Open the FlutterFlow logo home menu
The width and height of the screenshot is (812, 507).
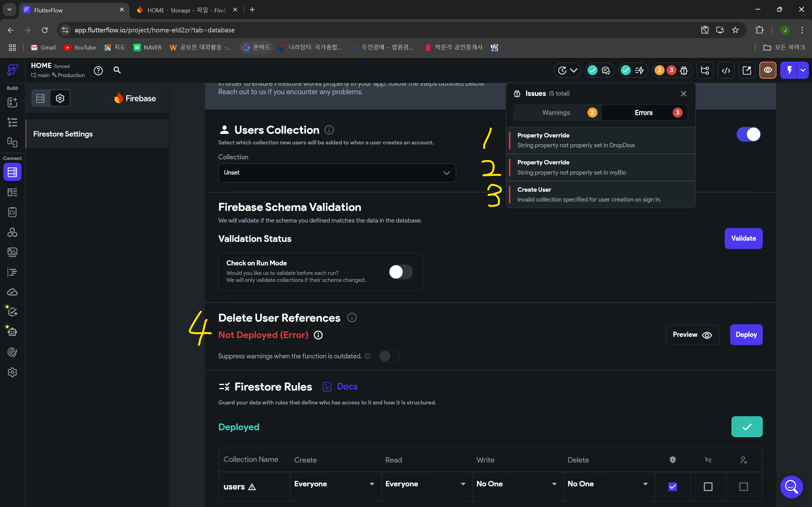12,70
